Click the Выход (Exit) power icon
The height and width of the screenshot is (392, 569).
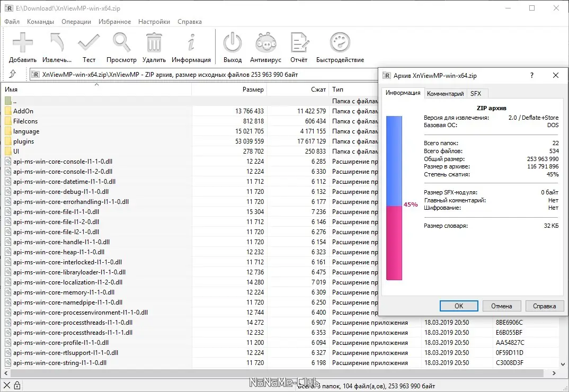[x=232, y=42]
